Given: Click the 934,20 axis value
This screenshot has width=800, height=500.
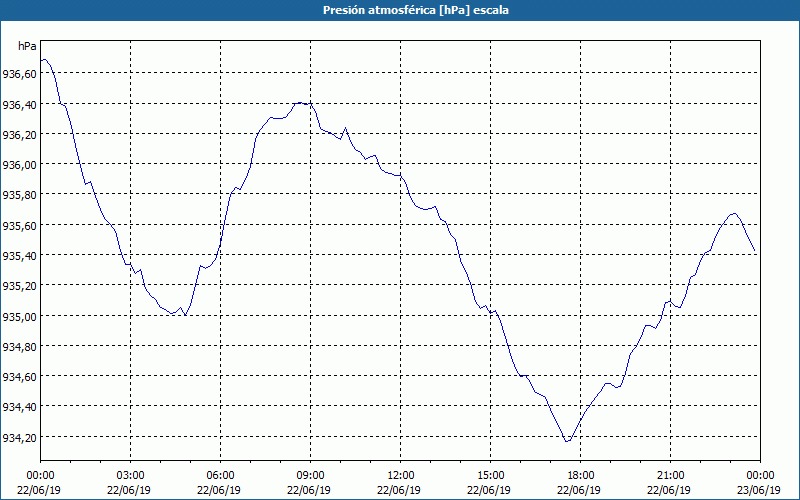Looking at the screenshot, I should pyautogui.click(x=19, y=438).
